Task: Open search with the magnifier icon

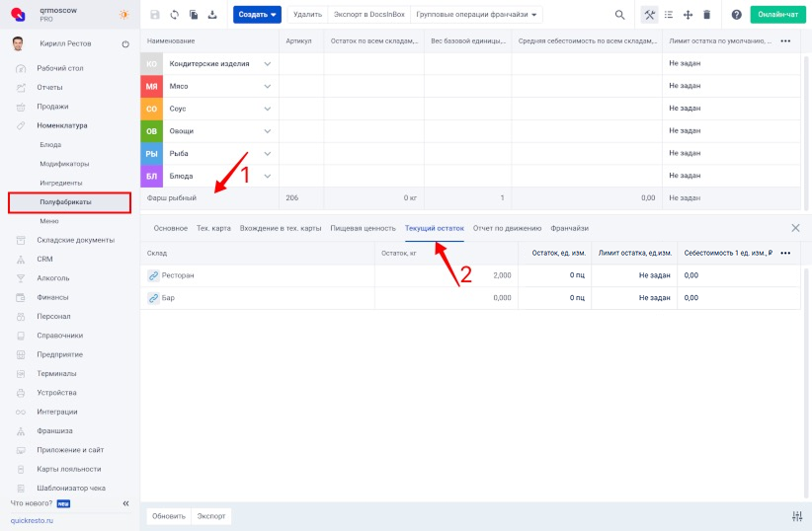Action: tap(619, 15)
